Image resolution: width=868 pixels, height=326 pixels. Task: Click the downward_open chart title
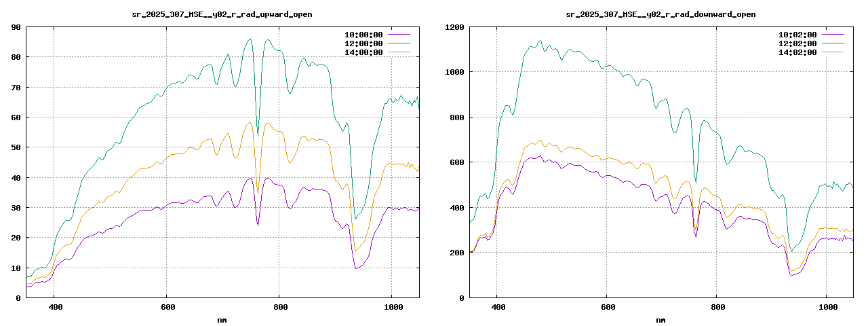pos(660,14)
